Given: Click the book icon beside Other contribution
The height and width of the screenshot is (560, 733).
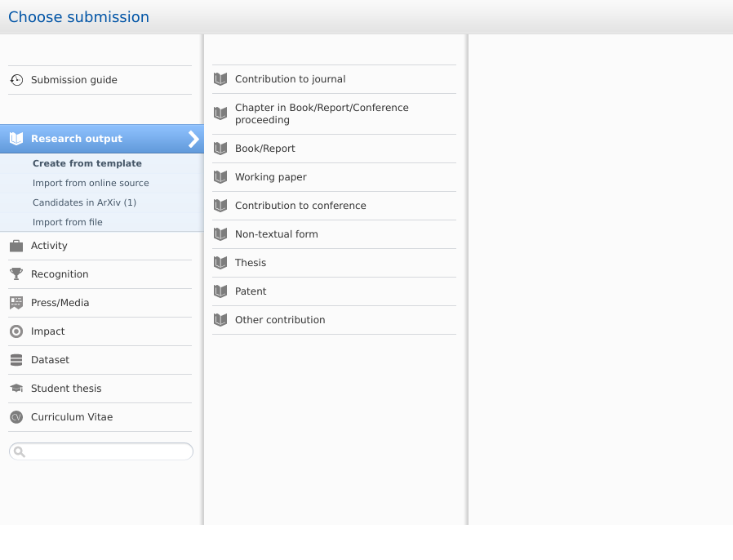Looking at the screenshot, I should tap(220, 320).
